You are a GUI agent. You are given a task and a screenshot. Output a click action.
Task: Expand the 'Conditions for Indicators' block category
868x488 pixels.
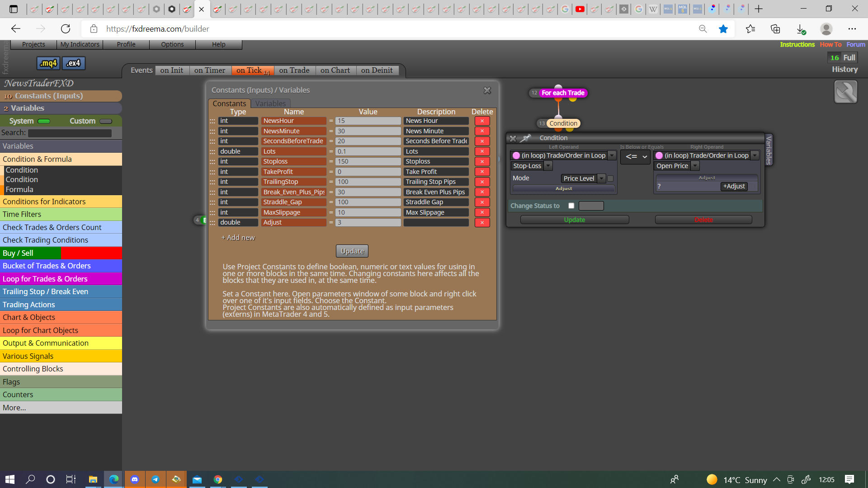click(x=61, y=202)
